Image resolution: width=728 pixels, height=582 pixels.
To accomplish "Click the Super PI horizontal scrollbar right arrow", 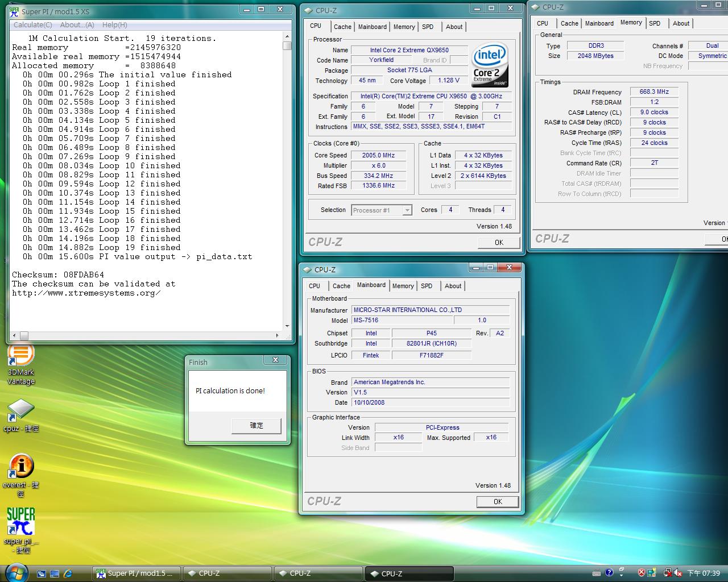I will coord(278,335).
